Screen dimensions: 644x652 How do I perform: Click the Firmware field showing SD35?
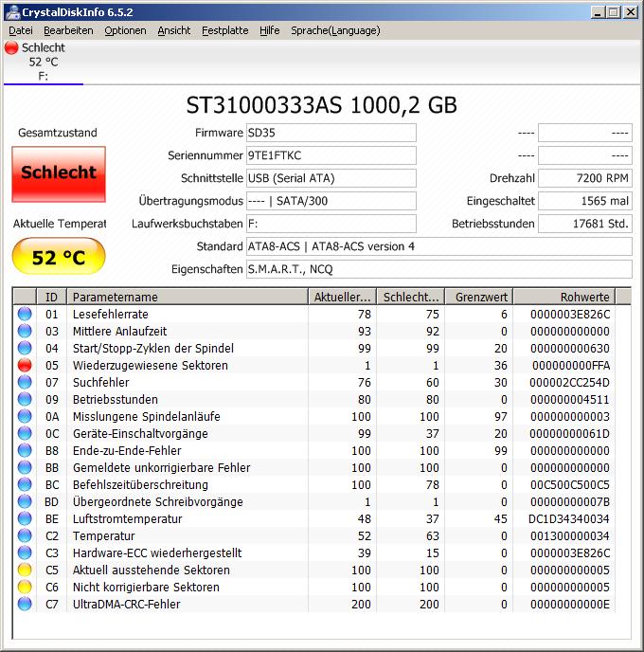point(331,133)
